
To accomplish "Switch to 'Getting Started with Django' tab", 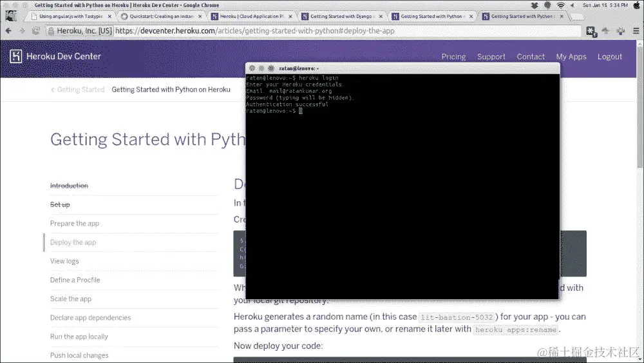I will (342, 17).
